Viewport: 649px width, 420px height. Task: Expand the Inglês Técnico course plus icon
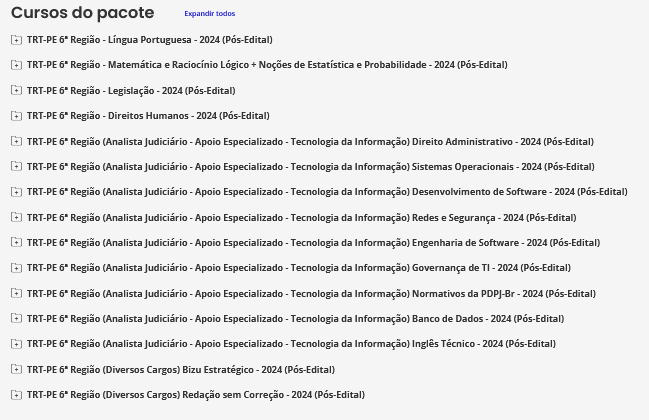click(x=16, y=344)
